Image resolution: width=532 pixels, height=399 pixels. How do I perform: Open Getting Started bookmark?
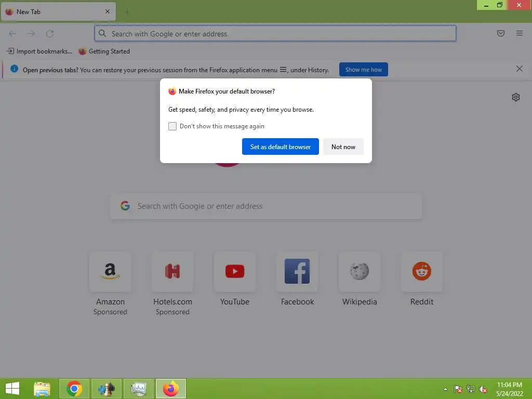(104, 51)
